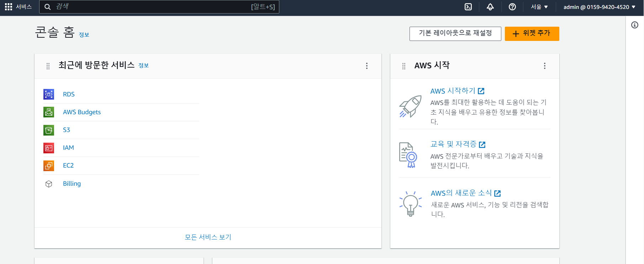Click the rocket getting-started icon
This screenshot has height=264, width=644.
pos(410,106)
